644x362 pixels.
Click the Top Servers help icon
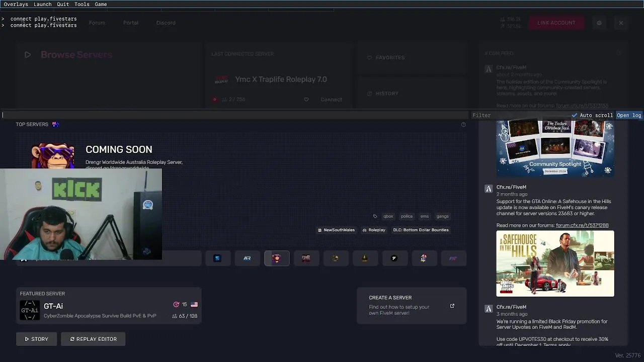pyautogui.click(x=463, y=124)
